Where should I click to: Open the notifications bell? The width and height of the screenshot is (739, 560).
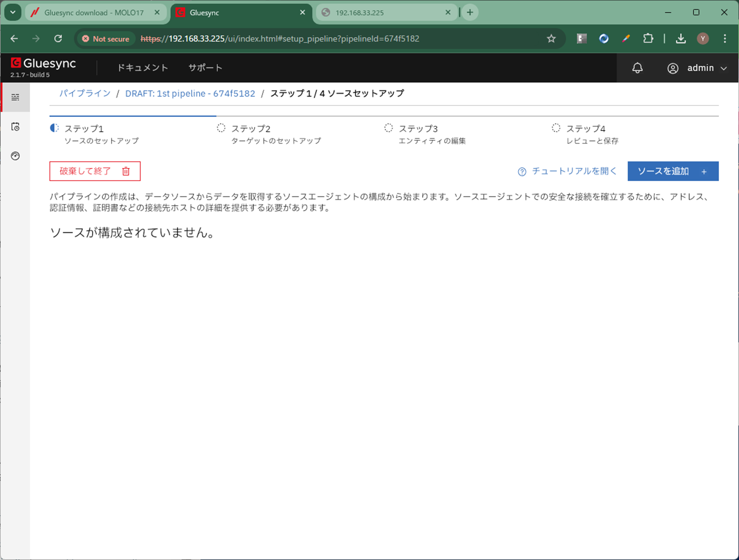[637, 68]
